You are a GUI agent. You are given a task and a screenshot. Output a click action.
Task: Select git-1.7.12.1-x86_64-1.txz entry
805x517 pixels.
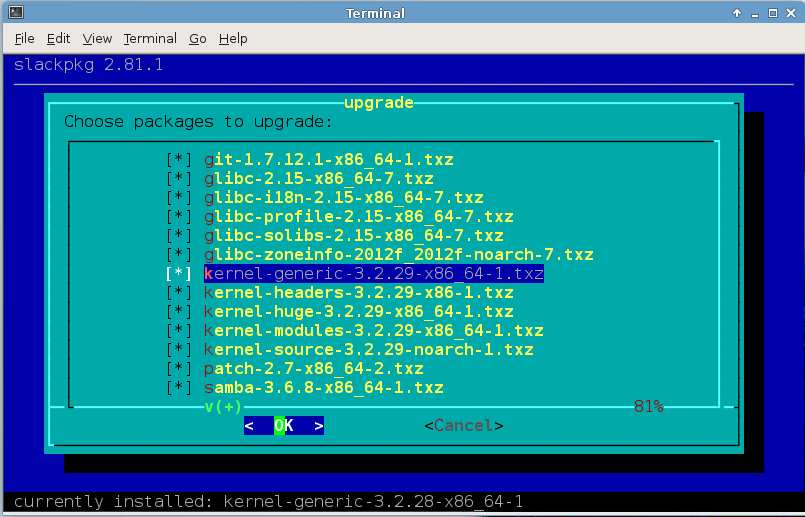click(x=329, y=159)
